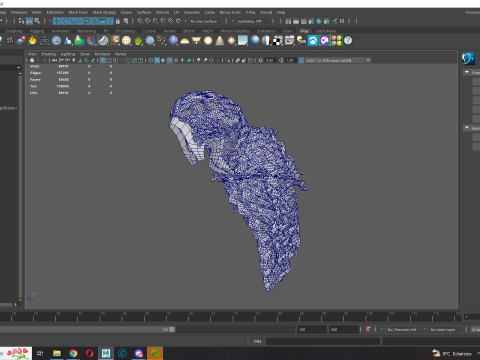Click the V-Ray plane shelf icon with green border
Image resolution: width=480 pixels, height=360 pixels.
tap(103, 41)
